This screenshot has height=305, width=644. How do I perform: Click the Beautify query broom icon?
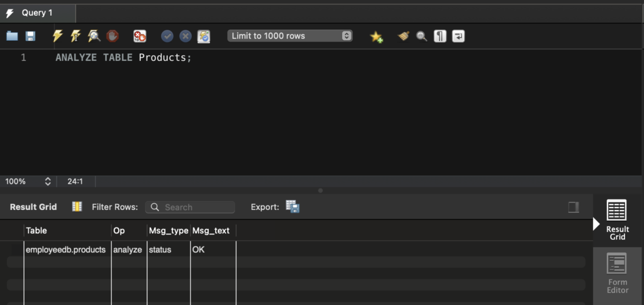click(x=404, y=36)
